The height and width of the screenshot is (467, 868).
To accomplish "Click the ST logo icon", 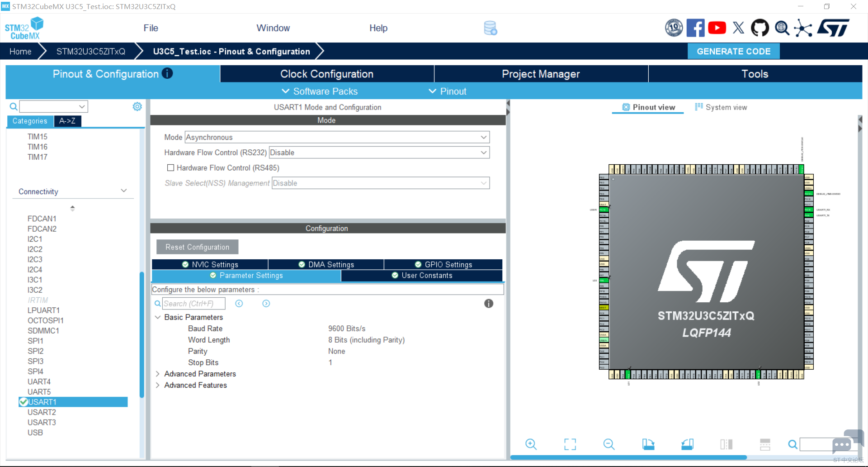I will point(833,28).
